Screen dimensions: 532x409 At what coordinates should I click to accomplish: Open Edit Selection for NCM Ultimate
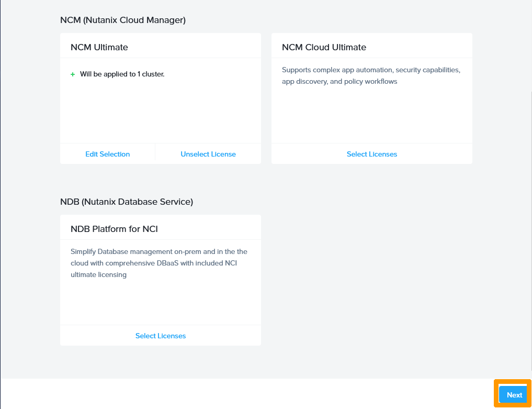coord(107,154)
